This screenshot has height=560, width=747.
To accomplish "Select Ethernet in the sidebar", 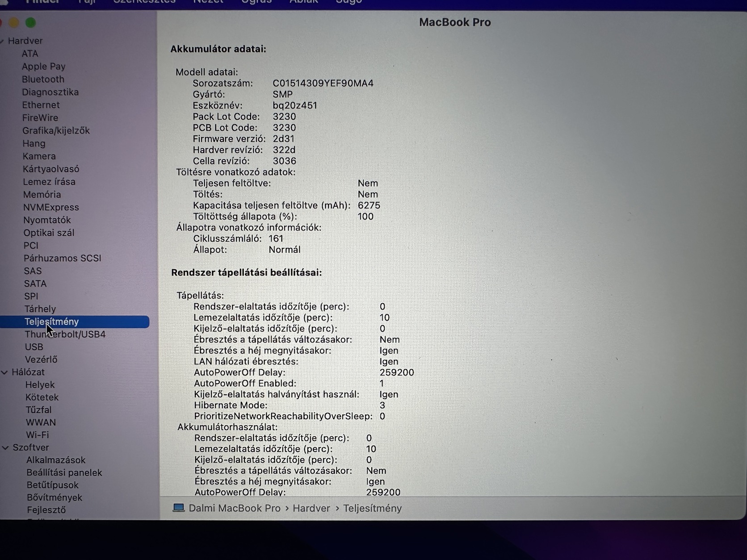I will [41, 105].
